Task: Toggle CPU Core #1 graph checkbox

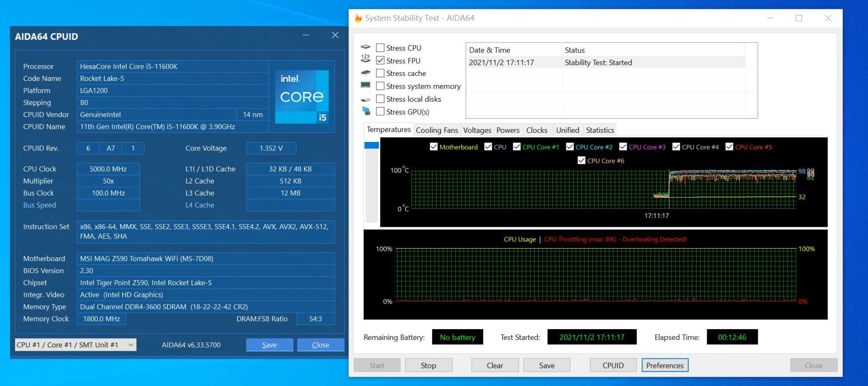Action: click(517, 146)
